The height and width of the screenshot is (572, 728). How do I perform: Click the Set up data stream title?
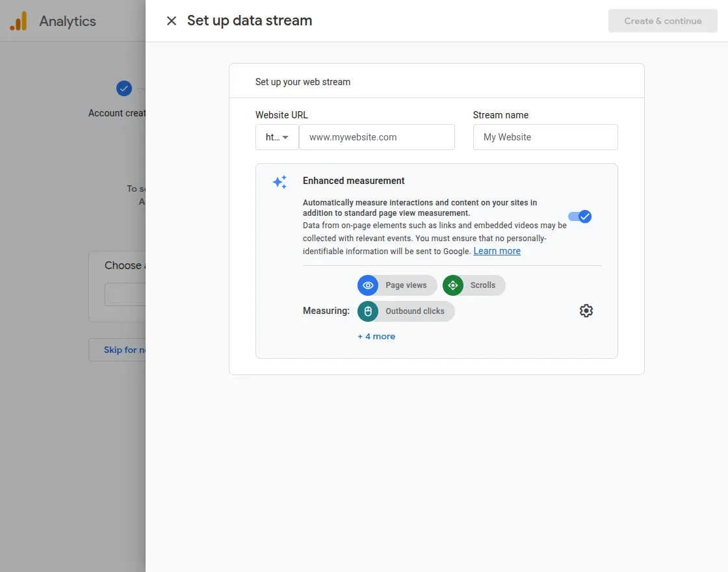coord(250,20)
